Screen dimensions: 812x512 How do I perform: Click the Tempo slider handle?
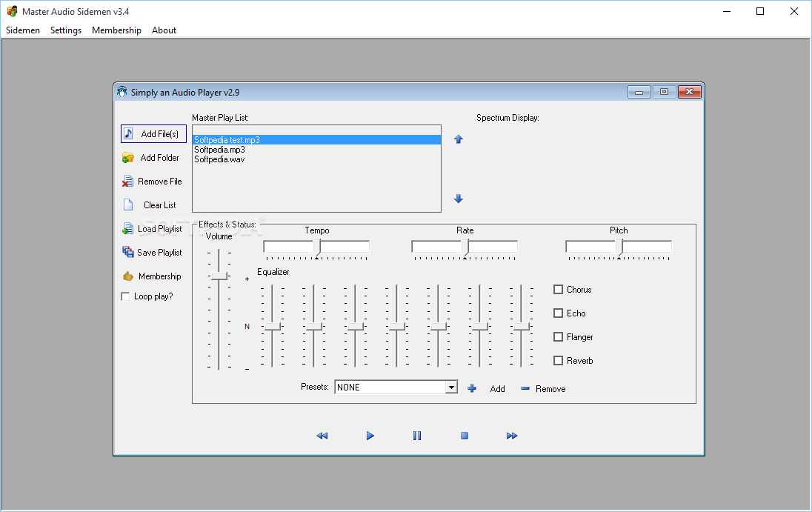click(316, 247)
